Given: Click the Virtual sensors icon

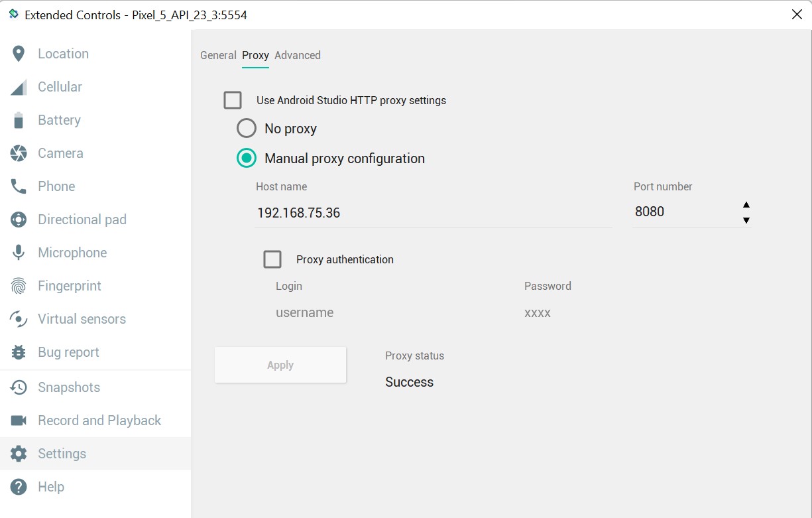Looking at the screenshot, I should [x=19, y=319].
